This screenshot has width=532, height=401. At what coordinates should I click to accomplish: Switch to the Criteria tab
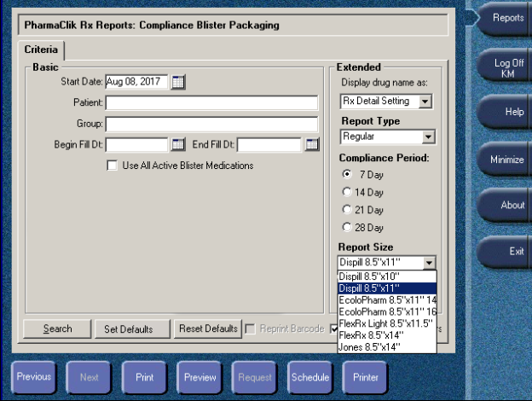[41, 49]
